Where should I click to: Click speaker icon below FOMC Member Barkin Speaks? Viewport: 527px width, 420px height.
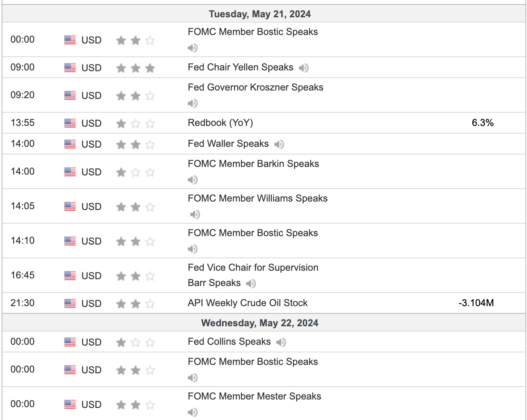(193, 180)
